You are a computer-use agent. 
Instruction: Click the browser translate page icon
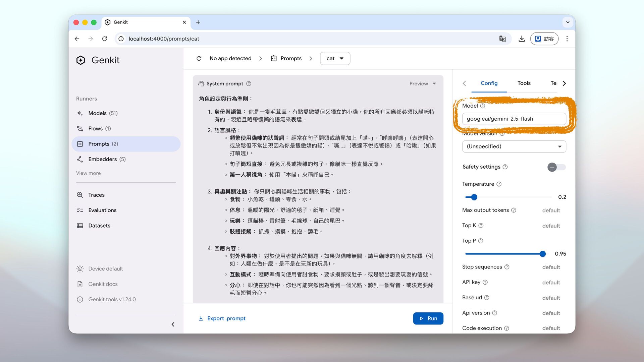(x=502, y=39)
